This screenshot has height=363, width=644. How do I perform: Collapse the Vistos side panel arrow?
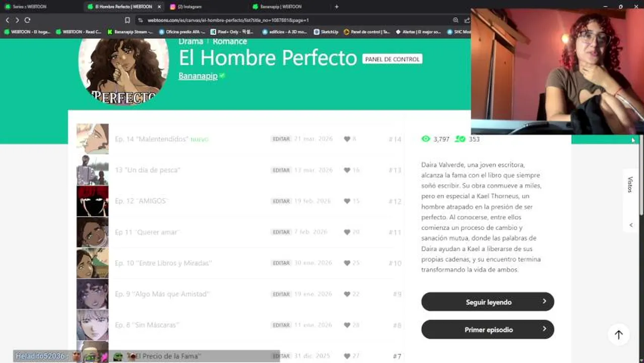coord(631,225)
